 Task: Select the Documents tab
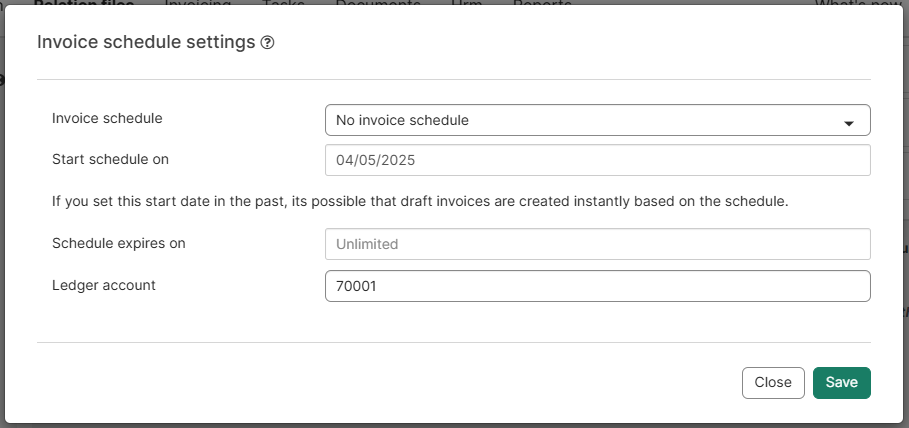pyautogui.click(x=377, y=4)
